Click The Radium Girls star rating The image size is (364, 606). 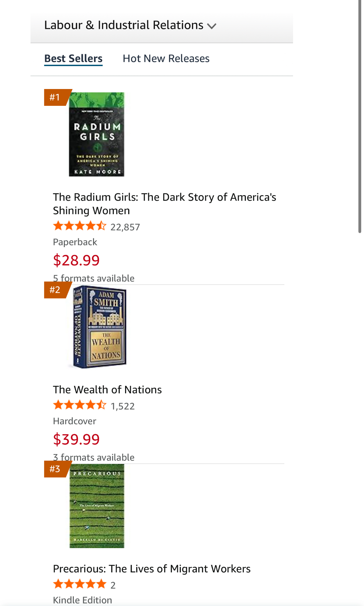click(x=80, y=226)
